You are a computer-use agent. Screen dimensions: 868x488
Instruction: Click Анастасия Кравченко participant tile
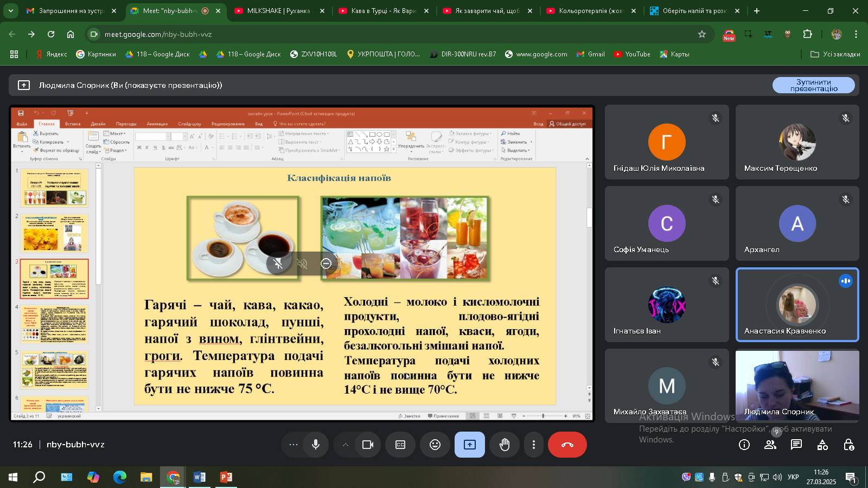coord(797,305)
